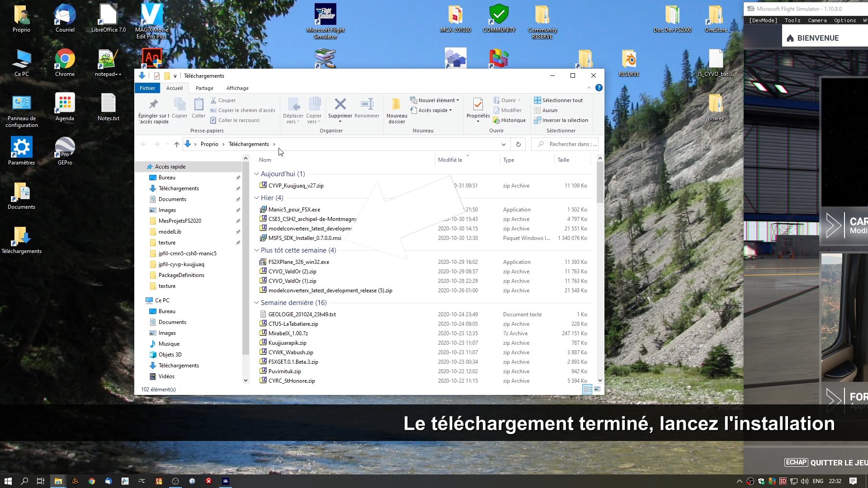Open Chrome from the desktop shortcut
The image size is (868, 488).
point(65,59)
